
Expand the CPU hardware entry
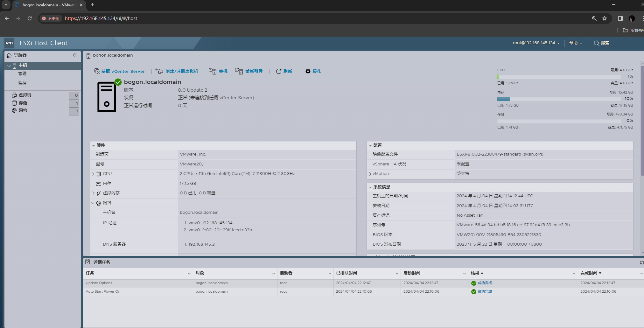pyautogui.click(x=93, y=174)
